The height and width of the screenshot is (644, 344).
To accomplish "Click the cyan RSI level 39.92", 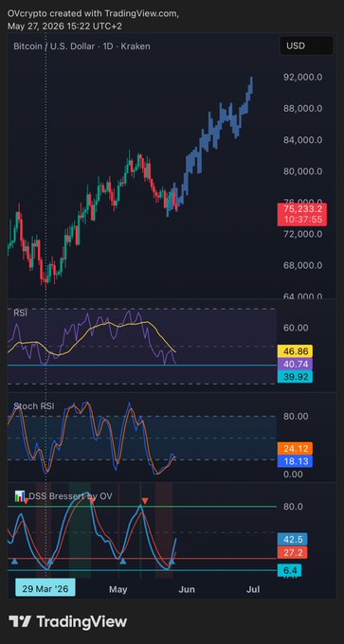I will tap(295, 377).
